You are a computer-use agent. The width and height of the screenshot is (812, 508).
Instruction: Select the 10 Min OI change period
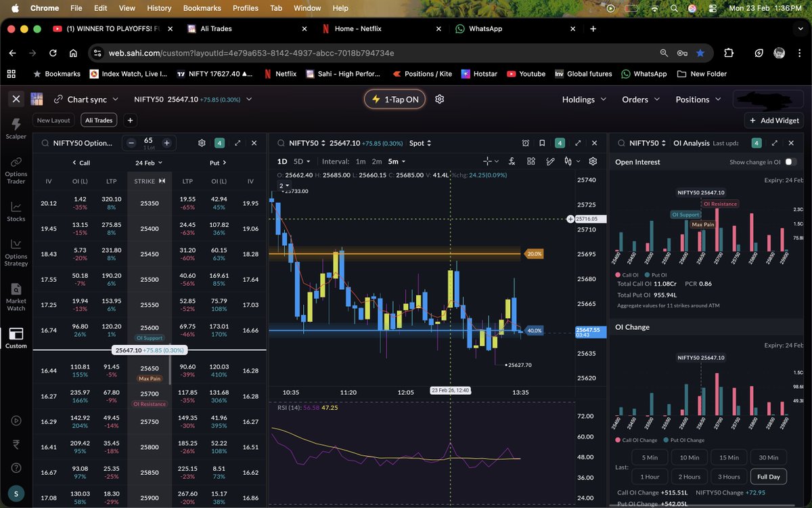(x=690, y=457)
